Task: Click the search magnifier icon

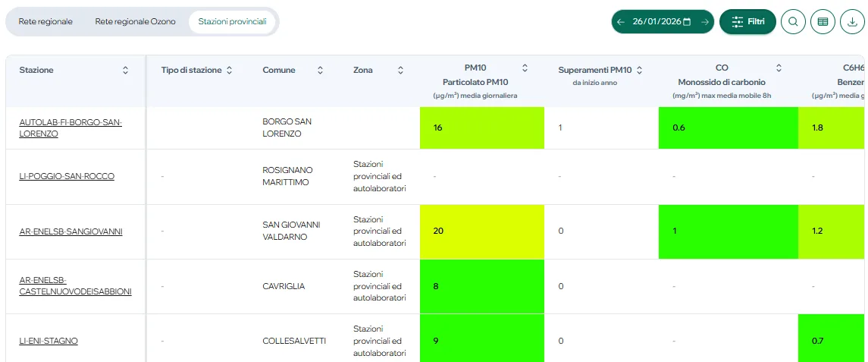Action: [x=793, y=22]
